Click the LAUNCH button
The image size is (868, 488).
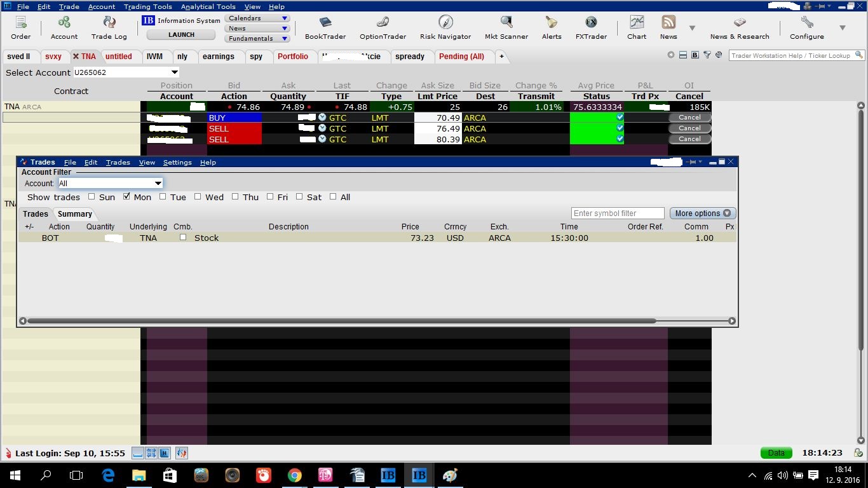pyautogui.click(x=182, y=35)
